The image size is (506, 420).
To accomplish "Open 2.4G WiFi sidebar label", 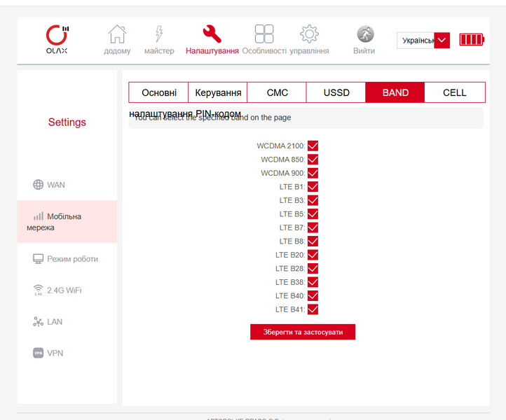I will pos(64,290).
